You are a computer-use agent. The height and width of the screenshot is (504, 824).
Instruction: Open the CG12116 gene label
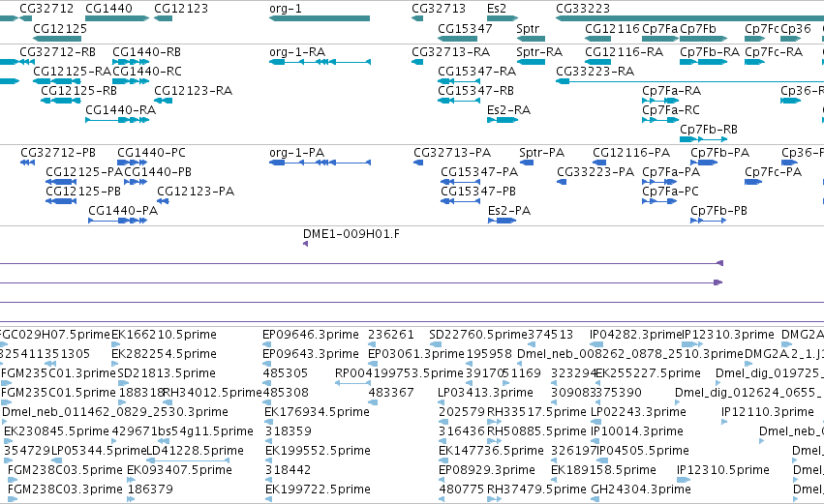coord(612,28)
